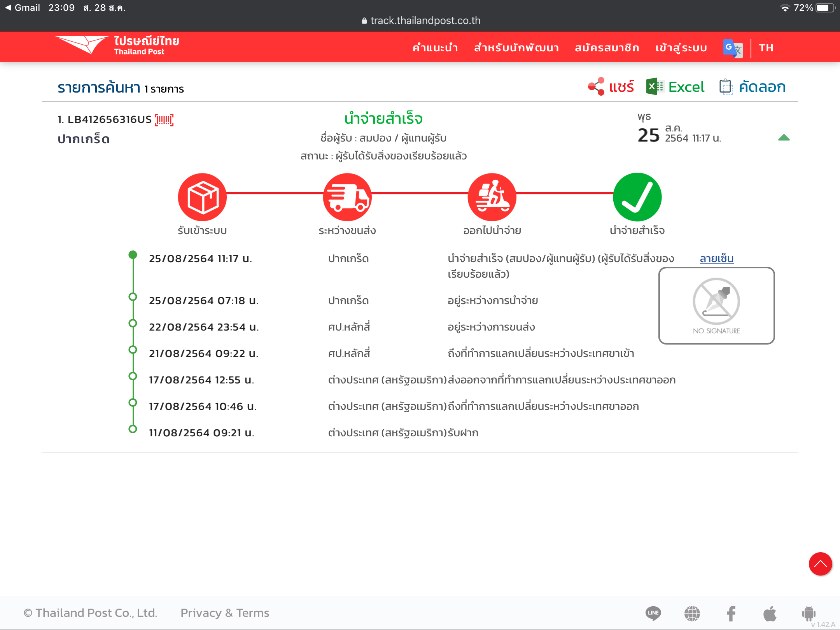Click สมัครสมาชิก to register

point(607,48)
